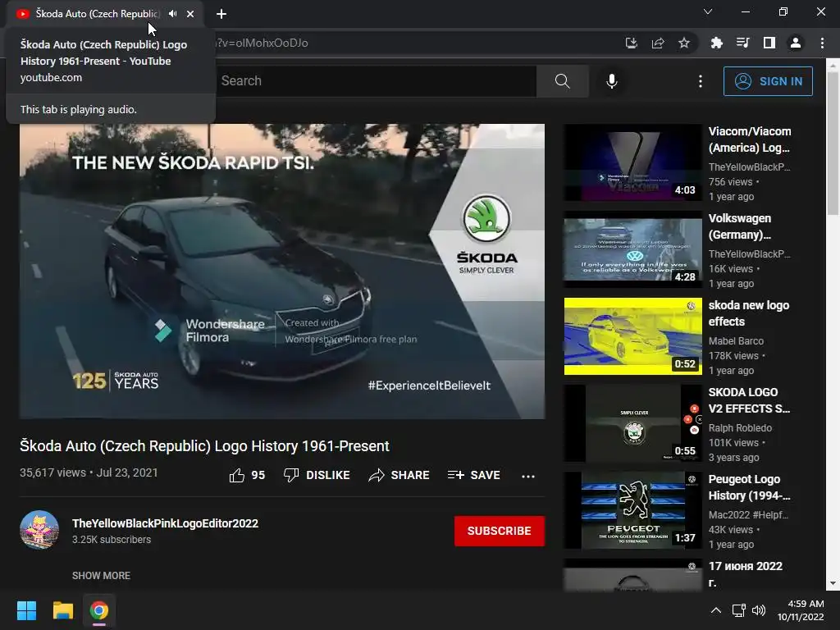The image size is (840, 630).
Task: Open Viacom/Viacom (America) Log... title
Action: tap(750, 139)
